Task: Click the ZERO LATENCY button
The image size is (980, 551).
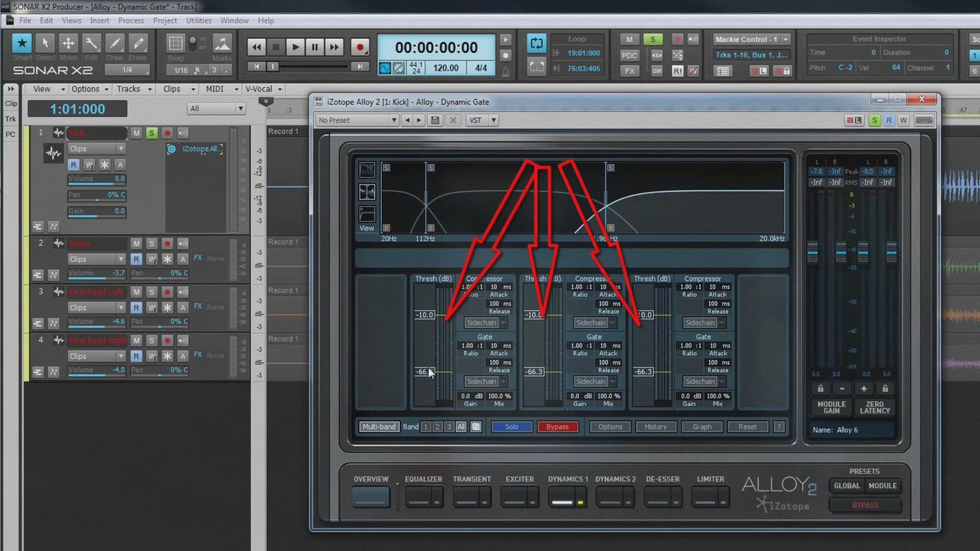Action: point(874,408)
